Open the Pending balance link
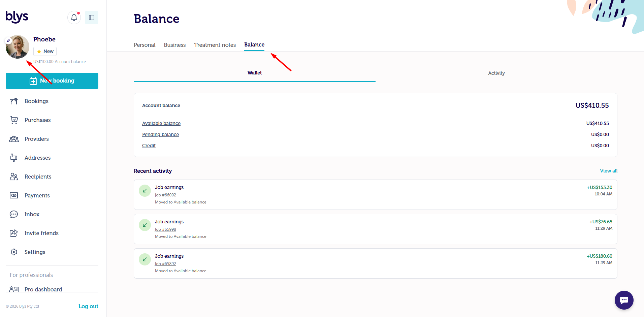The width and height of the screenshot is (644, 317). [160, 134]
